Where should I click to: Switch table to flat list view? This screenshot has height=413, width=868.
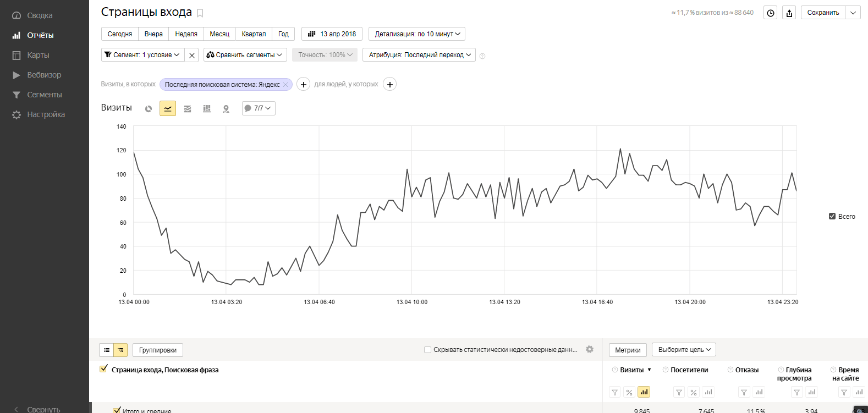(x=107, y=350)
